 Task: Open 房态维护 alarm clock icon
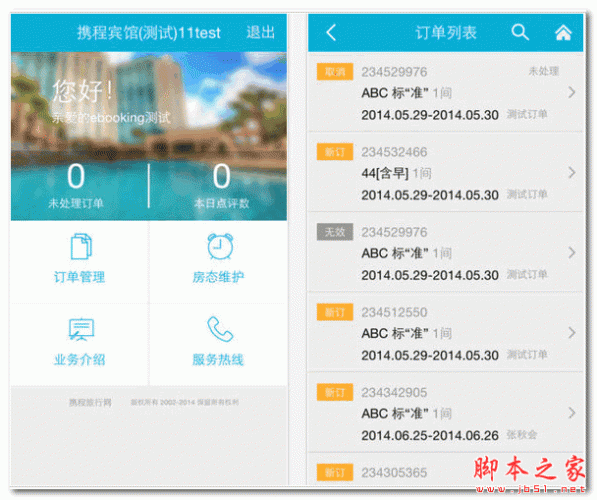click(x=220, y=246)
